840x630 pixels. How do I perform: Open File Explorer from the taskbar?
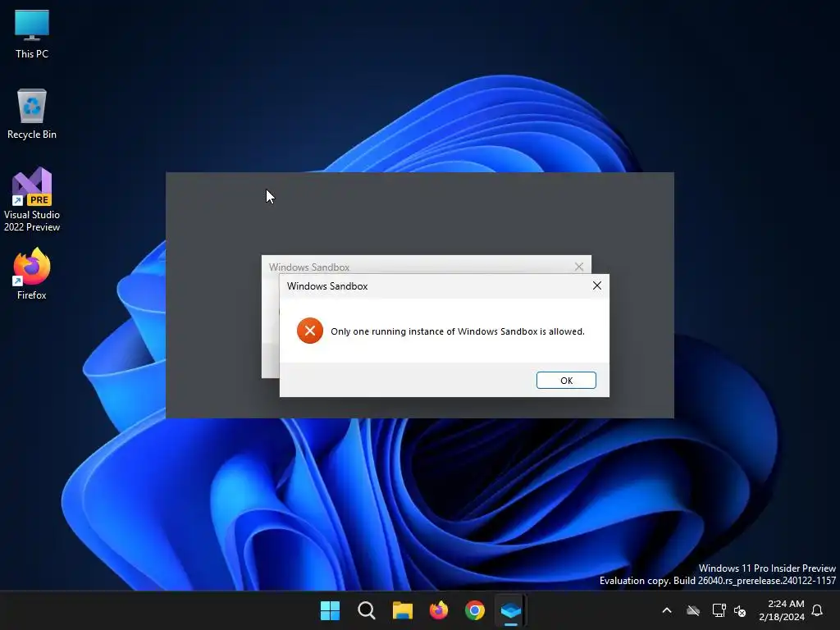pyautogui.click(x=402, y=610)
